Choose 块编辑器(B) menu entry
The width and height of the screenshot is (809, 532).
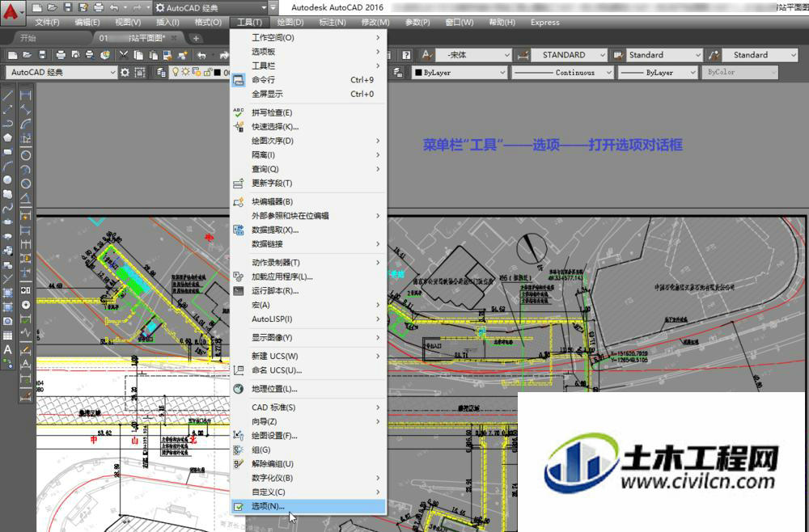point(308,201)
